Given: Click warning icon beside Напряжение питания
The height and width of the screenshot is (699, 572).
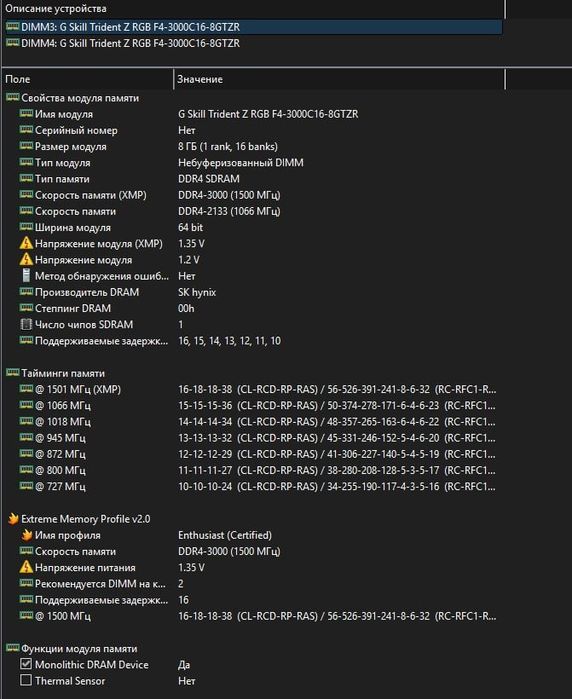Looking at the screenshot, I should coord(26,567).
